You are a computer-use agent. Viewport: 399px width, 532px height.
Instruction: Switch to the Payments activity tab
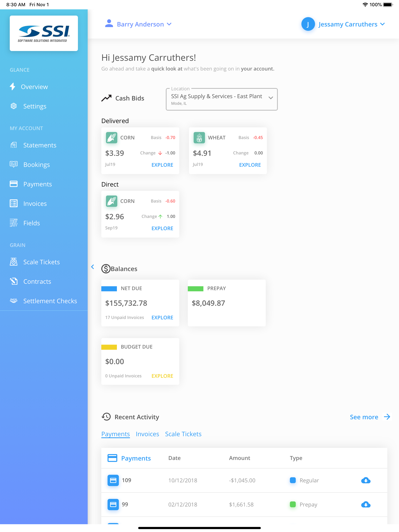click(x=116, y=434)
